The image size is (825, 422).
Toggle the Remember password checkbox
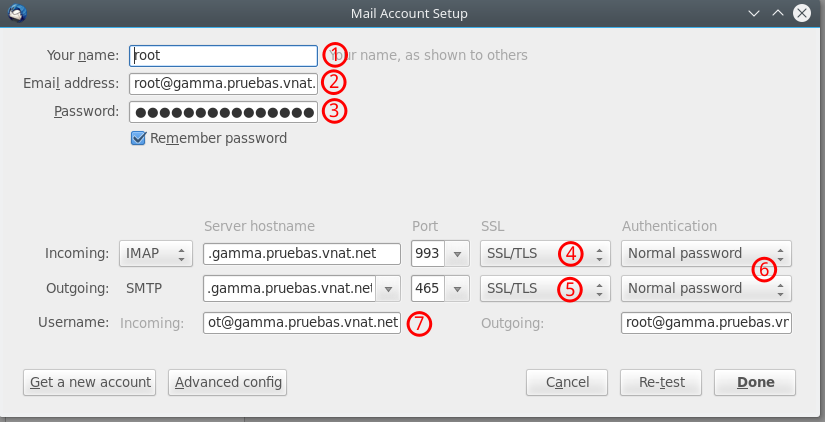click(138, 138)
